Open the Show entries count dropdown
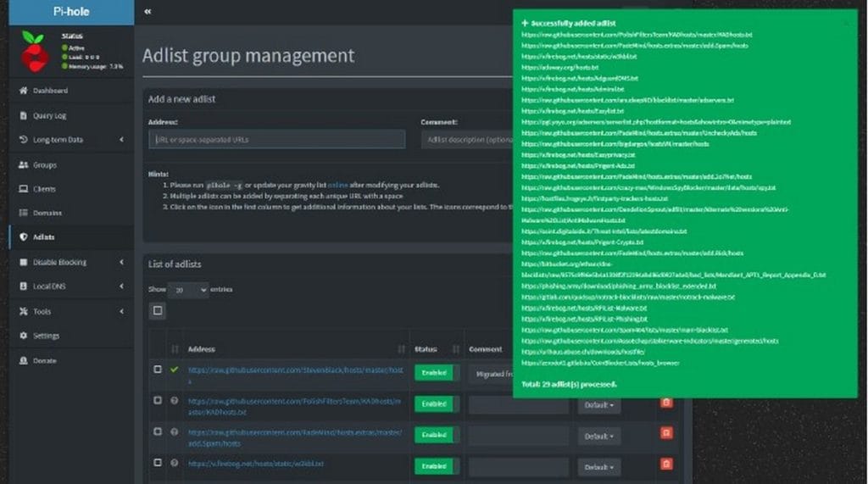This screenshot has height=484, width=868. coord(188,290)
